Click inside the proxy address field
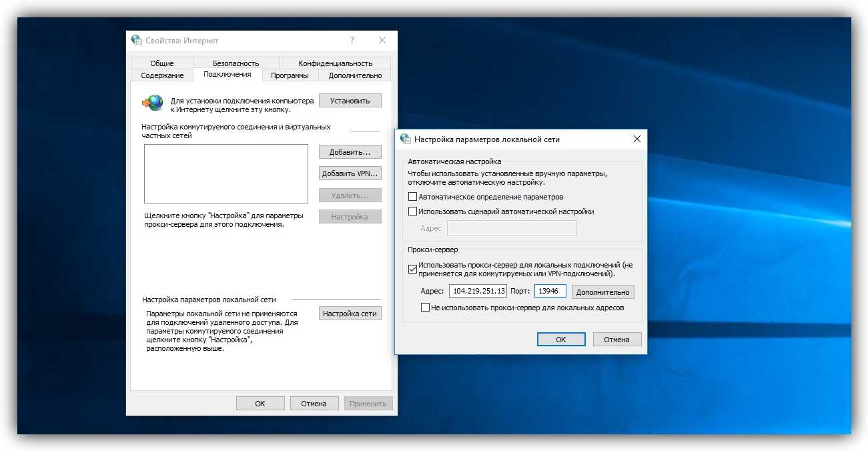 tap(478, 292)
